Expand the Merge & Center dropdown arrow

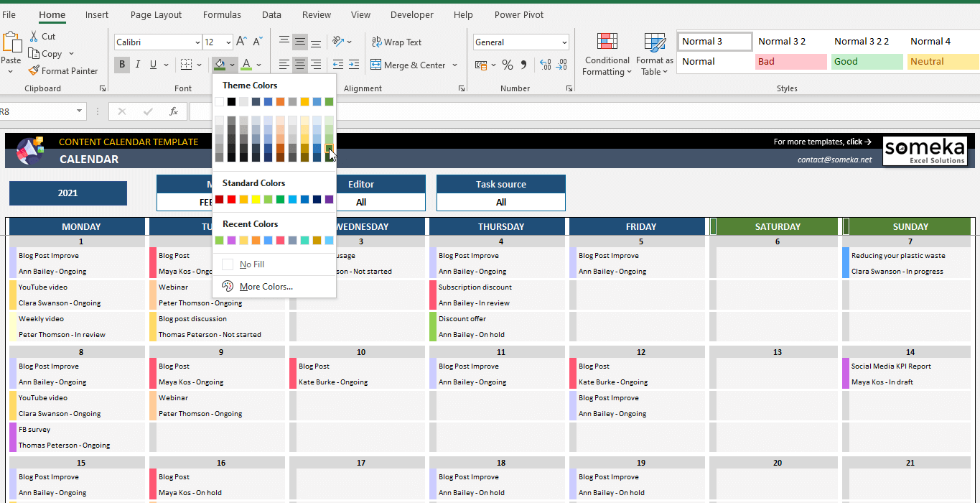tap(455, 65)
